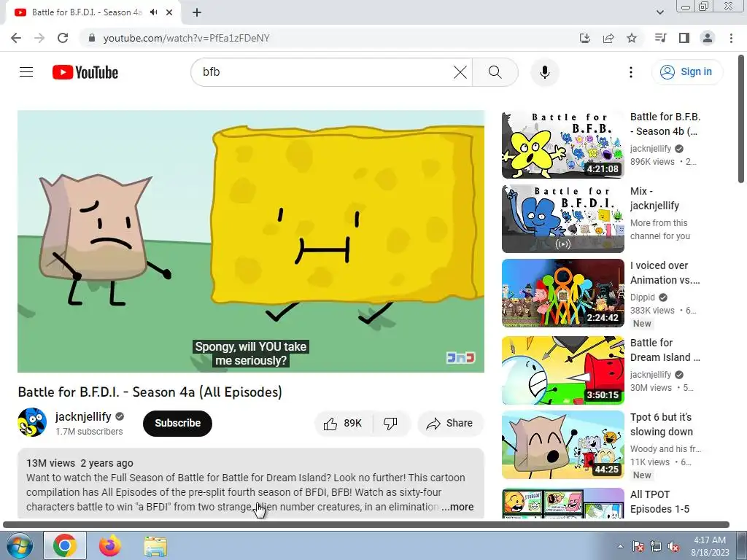This screenshot has height=560, width=747.
Task: Show hidden tray icons arrow
Action: point(620,547)
